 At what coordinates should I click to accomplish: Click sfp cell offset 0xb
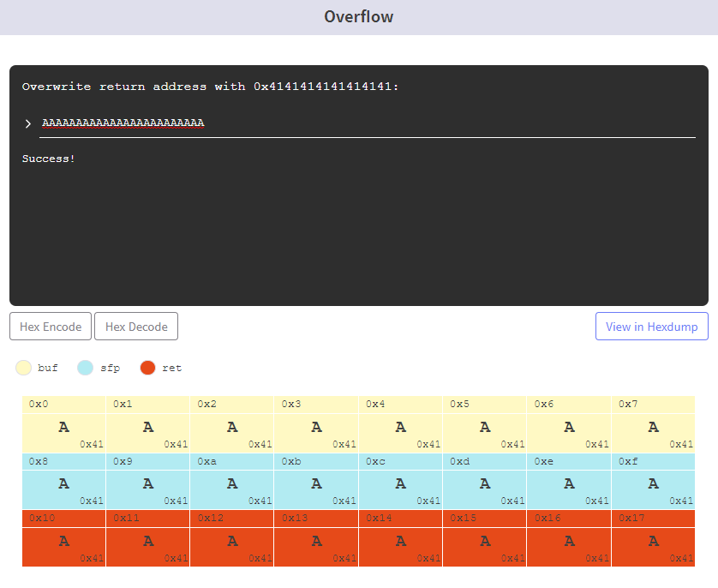coord(316,481)
